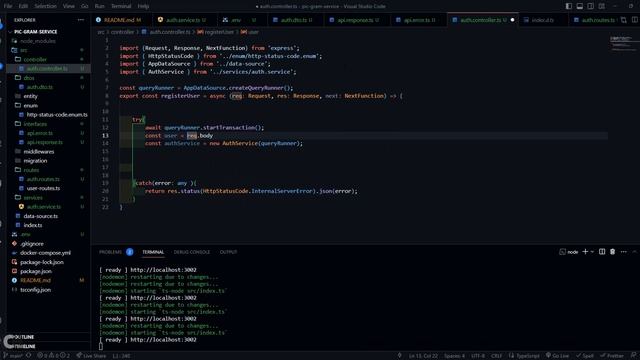Click Ln 13, Col 22 in status bar

[423, 356]
